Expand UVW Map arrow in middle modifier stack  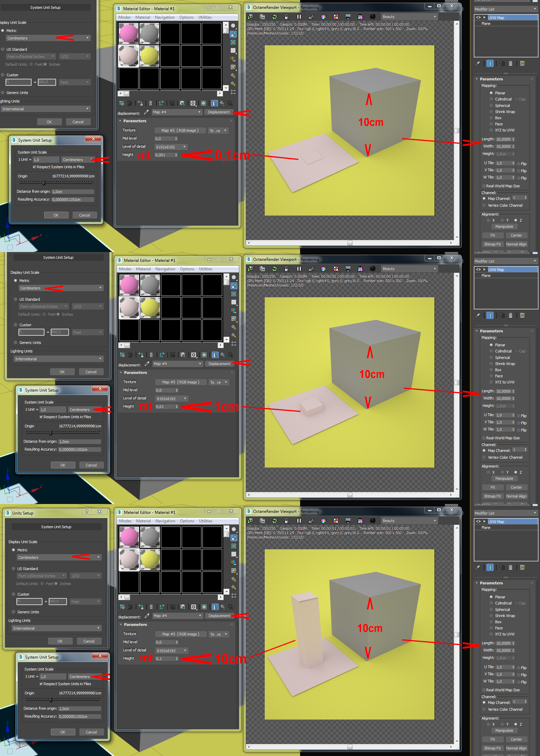(x=484, y=269)
